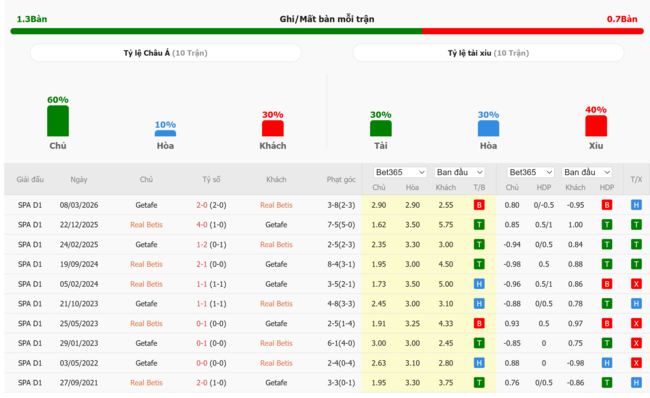Click the red B HDP badge in 08/03/2026 row
650x398 pixels.
607,205
